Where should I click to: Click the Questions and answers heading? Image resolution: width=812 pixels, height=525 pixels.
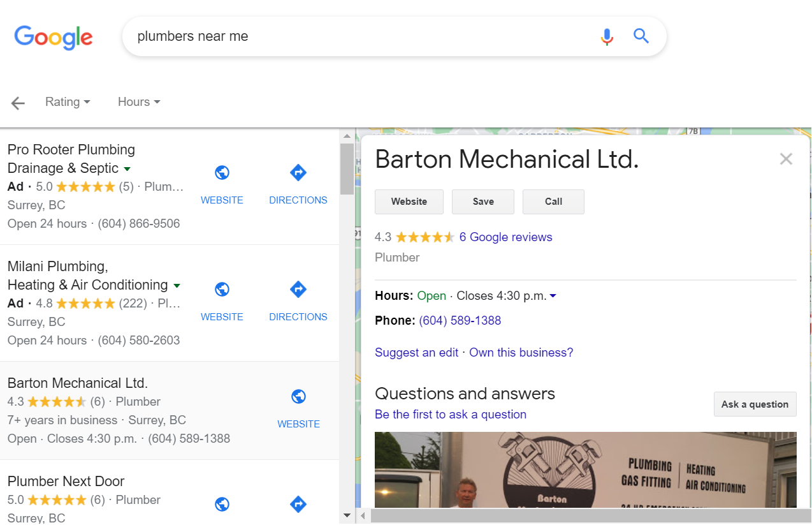pyautogui.click(x=465, y=394)
